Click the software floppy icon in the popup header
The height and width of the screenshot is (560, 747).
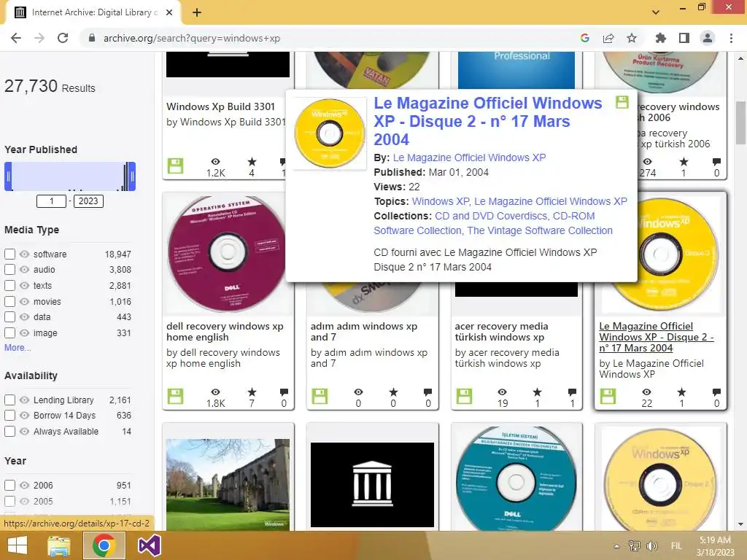[x=622, y=102]
